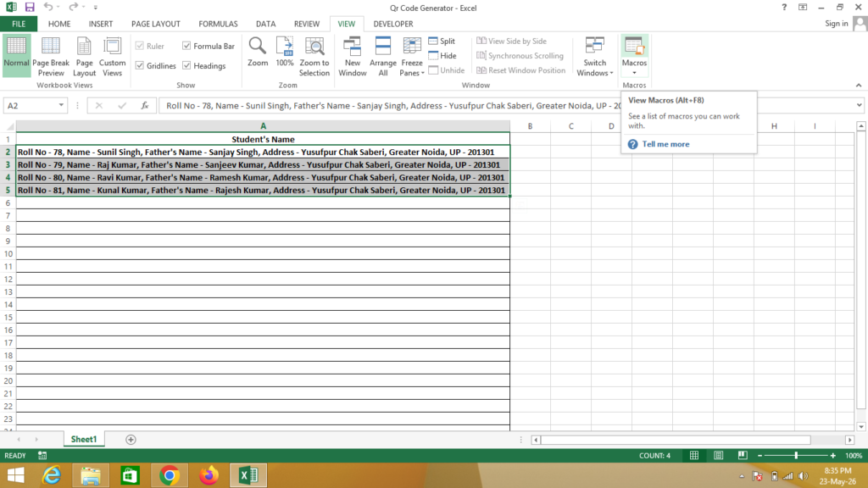This screenshot has width=868, height=488.
Task: Arrange All windows
Action: click(x=382, y=55)
